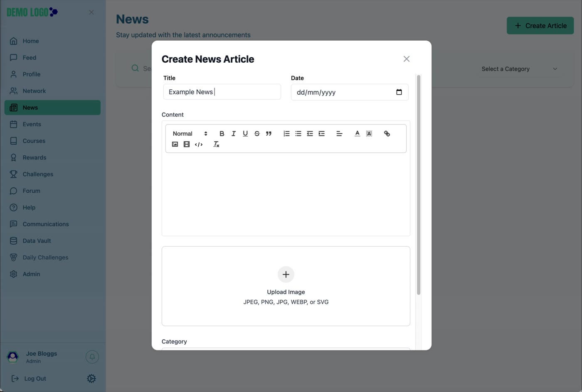
Task: Decrease indent in editor
Action: pyautogui.click(x=310, y=134)
